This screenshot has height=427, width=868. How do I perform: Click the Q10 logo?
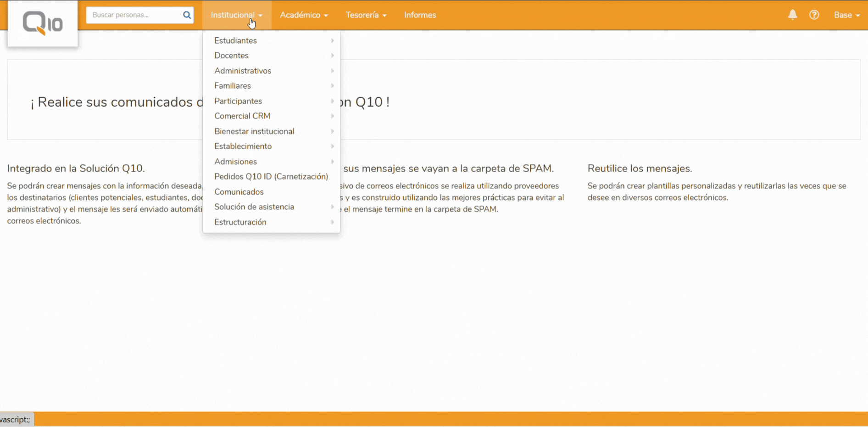42,23
